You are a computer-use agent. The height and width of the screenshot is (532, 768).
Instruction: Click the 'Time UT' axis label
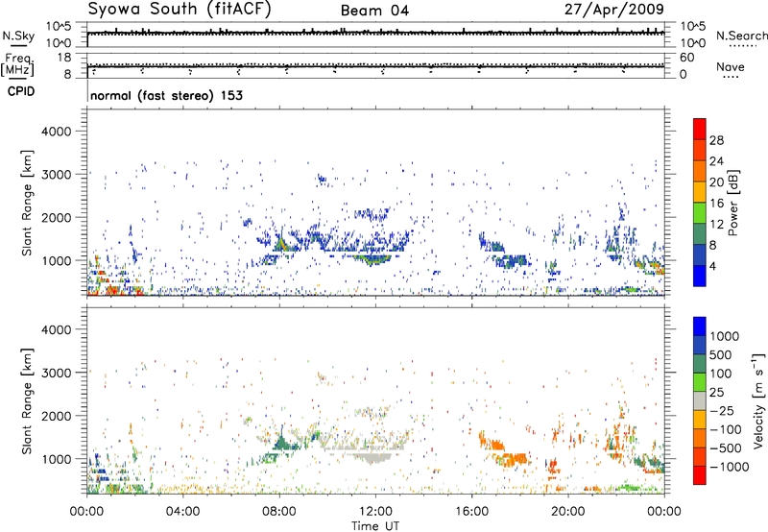(375, 526)
